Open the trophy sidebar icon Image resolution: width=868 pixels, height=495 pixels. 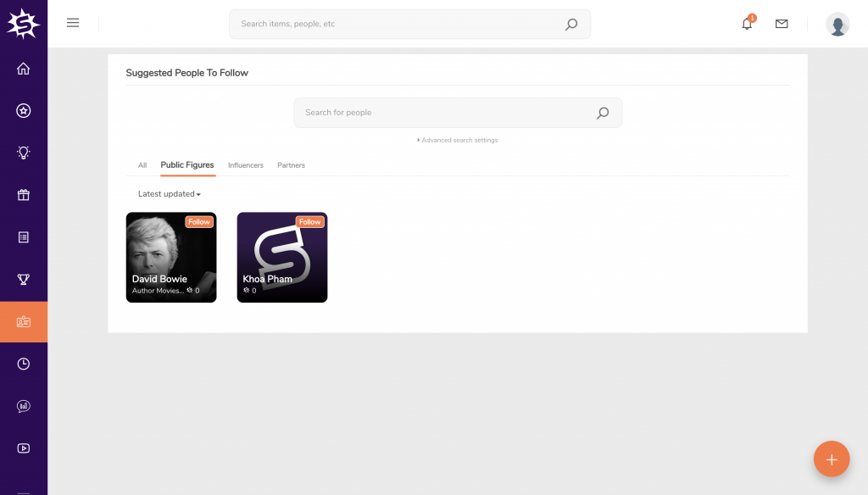point(23,279)
